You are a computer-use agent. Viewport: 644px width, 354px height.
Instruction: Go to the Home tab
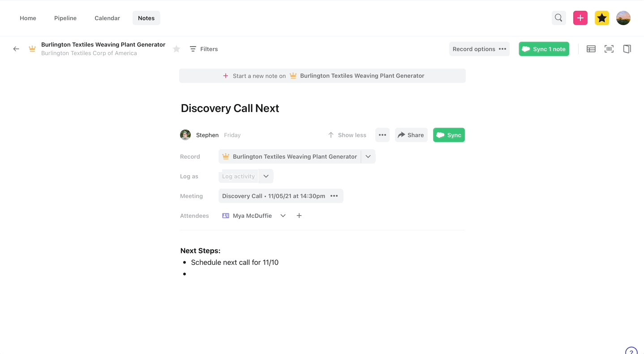[x=28, y=18]
